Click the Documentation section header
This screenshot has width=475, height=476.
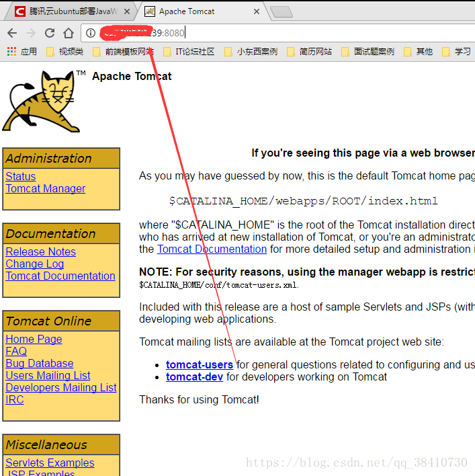pyautogui.click(x=61, y=233)
